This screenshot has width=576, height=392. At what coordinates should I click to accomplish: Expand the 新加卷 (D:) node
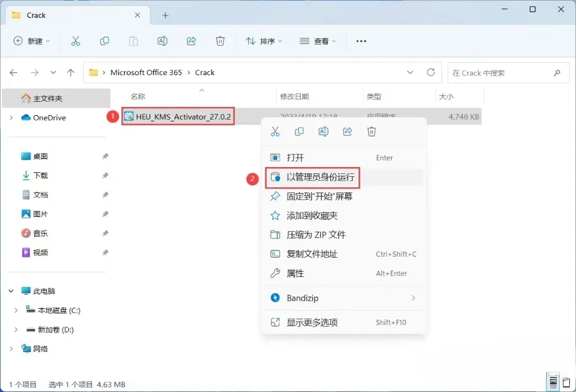tap(16, 330)
